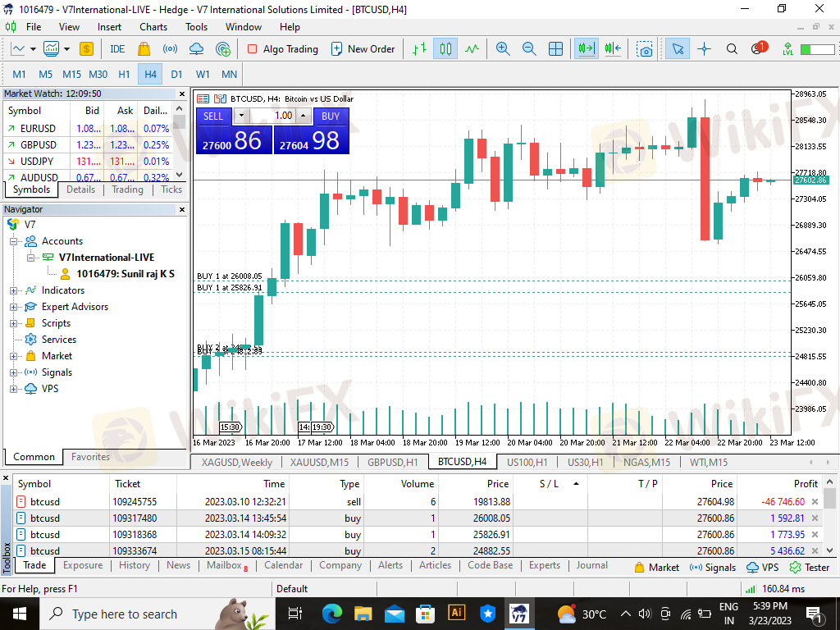Collapse the V7International-LIVE account node
Image resolution: width=840 pixels, height=630 pixels.
coord(30,258)
